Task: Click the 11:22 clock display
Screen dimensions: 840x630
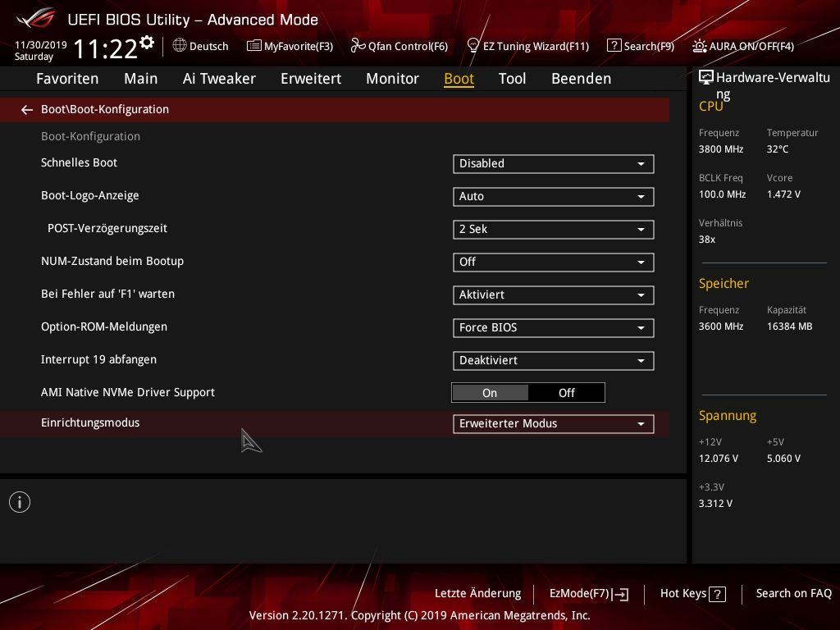Action: tap(106, 48)
